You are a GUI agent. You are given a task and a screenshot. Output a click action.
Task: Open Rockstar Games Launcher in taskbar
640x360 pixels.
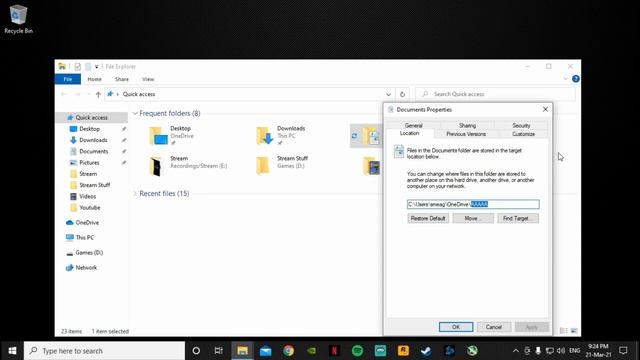[x=403, y=351]
